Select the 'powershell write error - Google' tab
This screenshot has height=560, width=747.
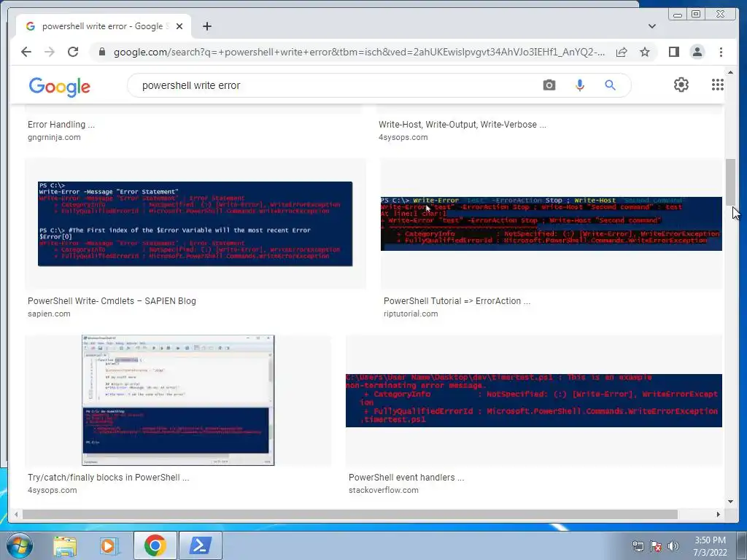103,26
